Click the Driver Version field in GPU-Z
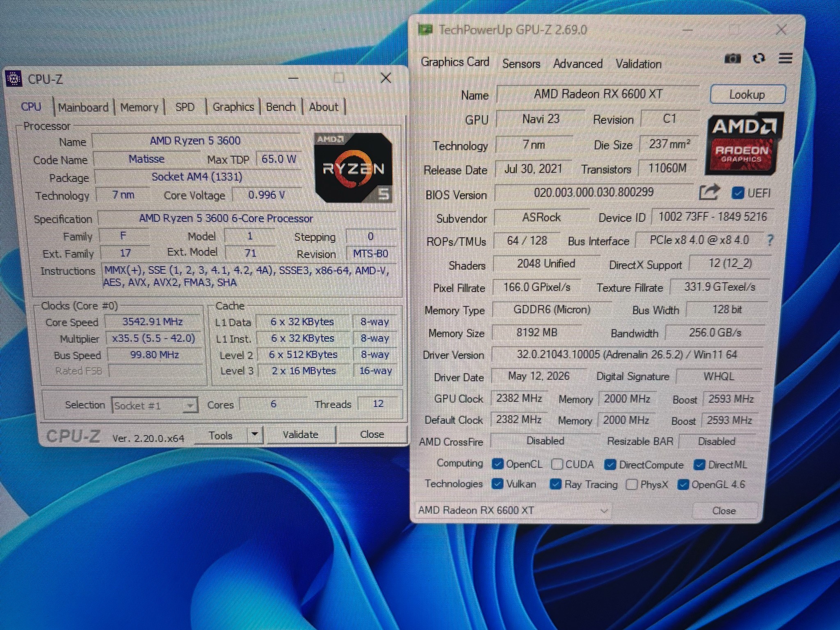The width and height of the screenshot is (840, 630). [627, 354]
